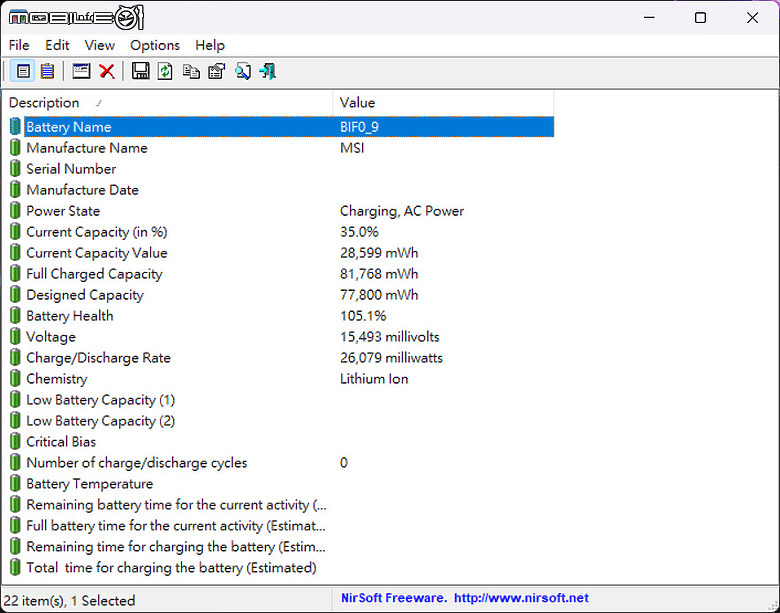Image resolution: width=780 pixels, height=613 pixels.
Task: Open the Advanced Options window icon
Action: click(81, 71)
